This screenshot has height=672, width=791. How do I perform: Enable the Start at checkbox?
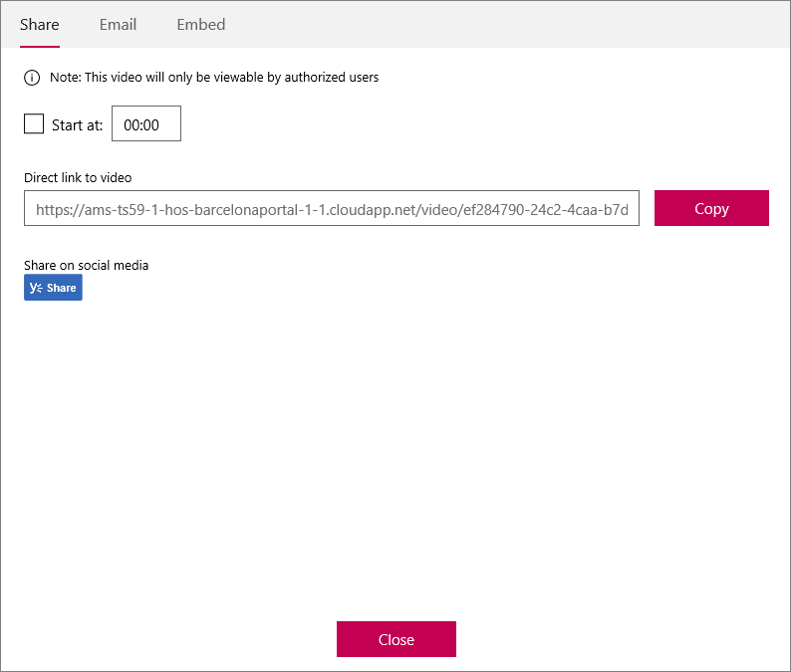34,123
